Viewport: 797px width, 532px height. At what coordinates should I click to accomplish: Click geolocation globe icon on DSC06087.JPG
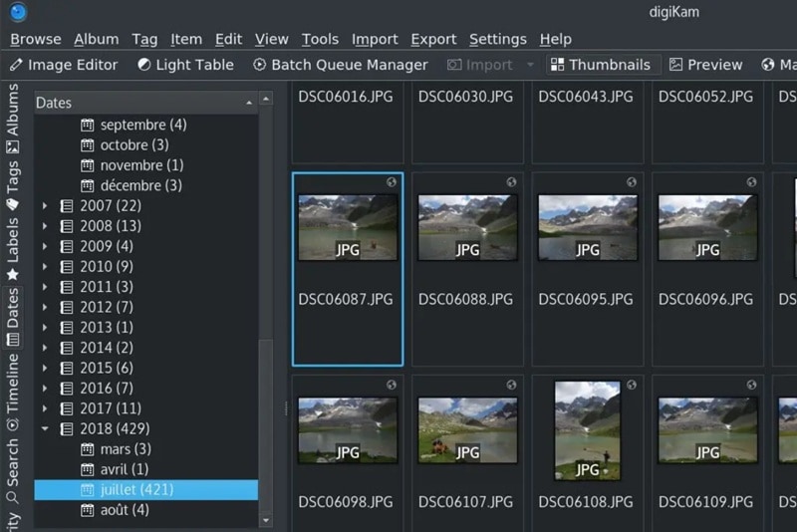[391, 182]
